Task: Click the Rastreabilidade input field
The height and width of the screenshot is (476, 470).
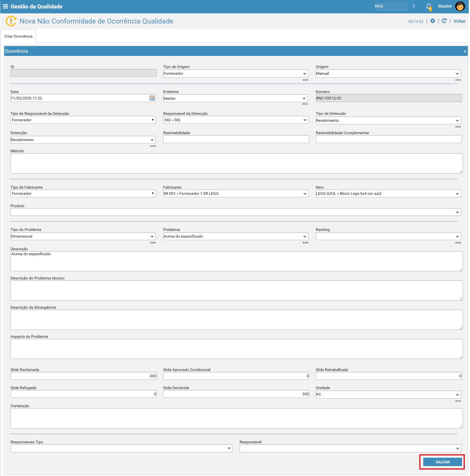Action: coord(236,139)
